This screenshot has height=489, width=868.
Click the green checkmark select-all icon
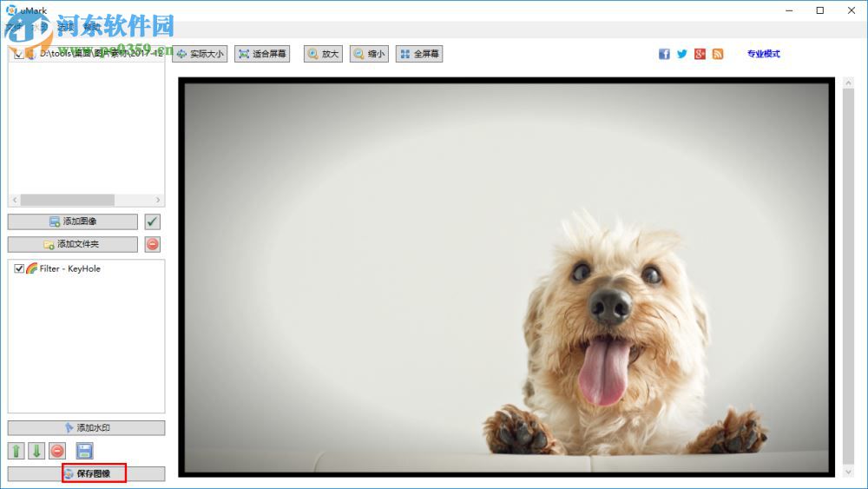tap(152, 221)
